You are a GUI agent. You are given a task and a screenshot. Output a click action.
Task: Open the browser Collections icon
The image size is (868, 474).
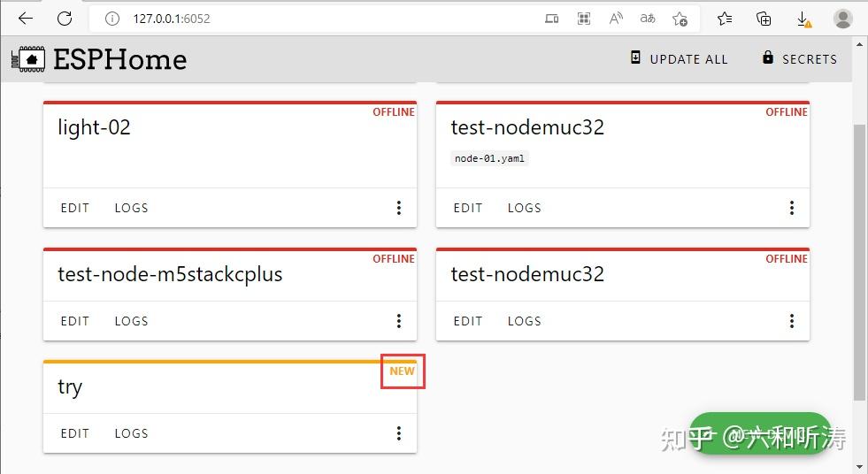(x=764, y=19)
